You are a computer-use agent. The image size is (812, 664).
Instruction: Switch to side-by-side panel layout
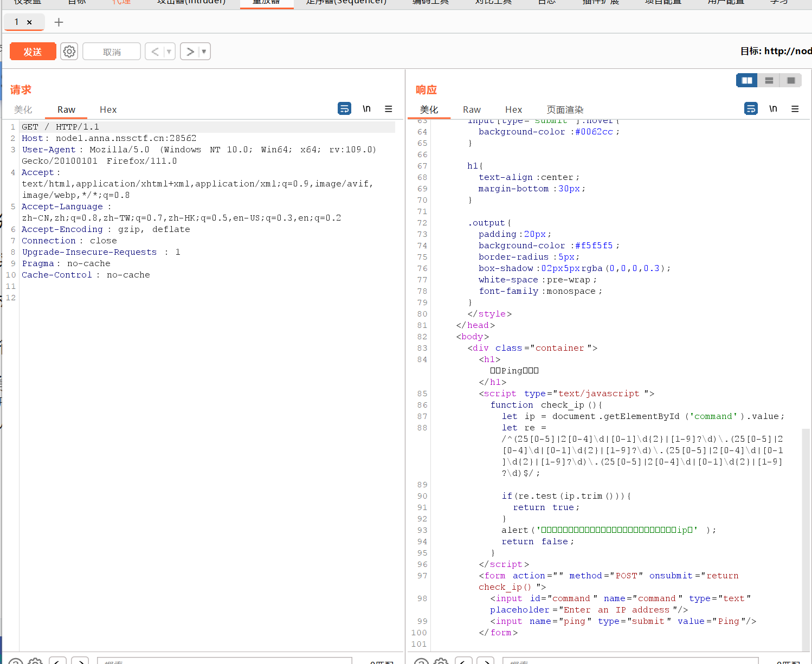[747, 80]
